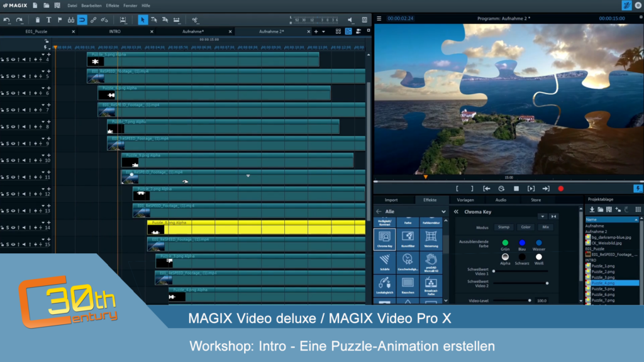Select the Broadcast-Farbe effect tile
This screenshot has height=362, width=644.
(431, 285)
